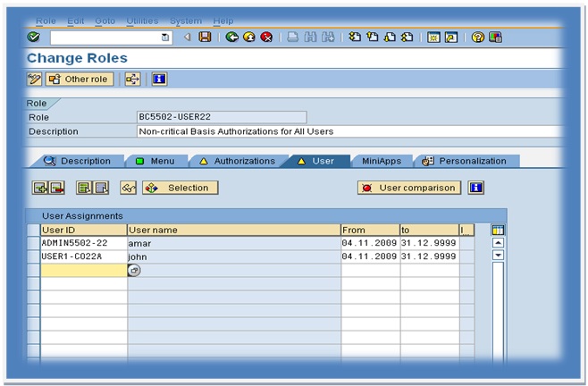Screen dimensions: 588x386
Task: Click the Print icon in toolbar
Action: pyautogui.click(x=292, y=38)
